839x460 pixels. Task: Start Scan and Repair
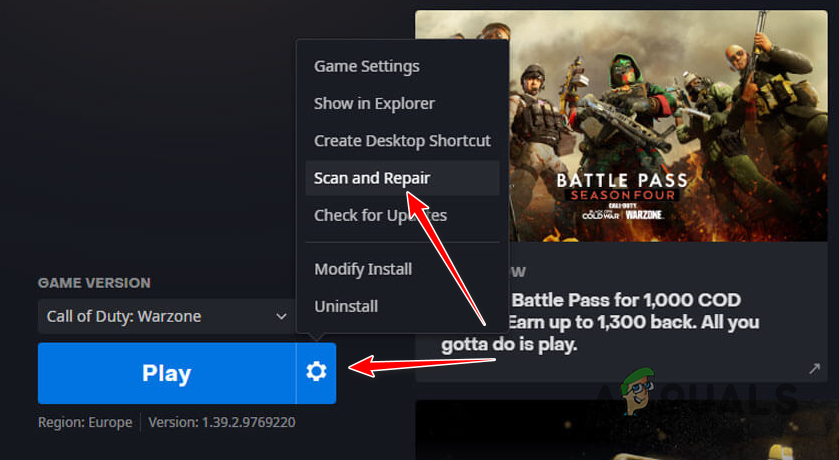click(402, 178)
